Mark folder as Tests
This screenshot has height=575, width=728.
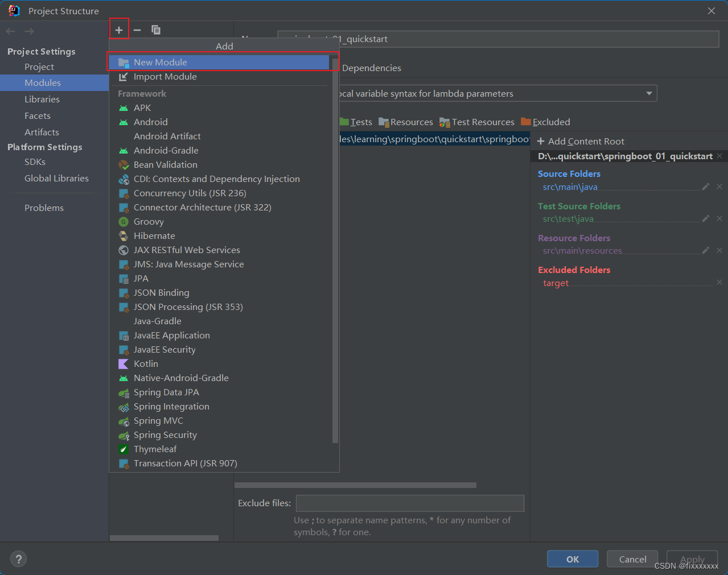[x=356, y=122]
